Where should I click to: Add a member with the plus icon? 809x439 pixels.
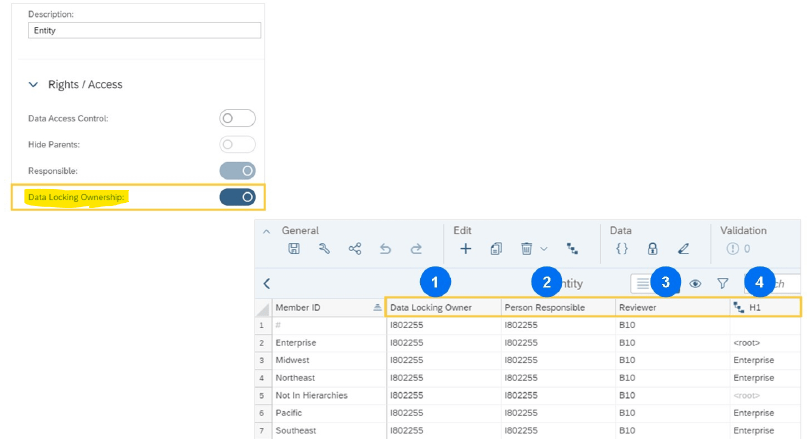click(x=465, y=249)
